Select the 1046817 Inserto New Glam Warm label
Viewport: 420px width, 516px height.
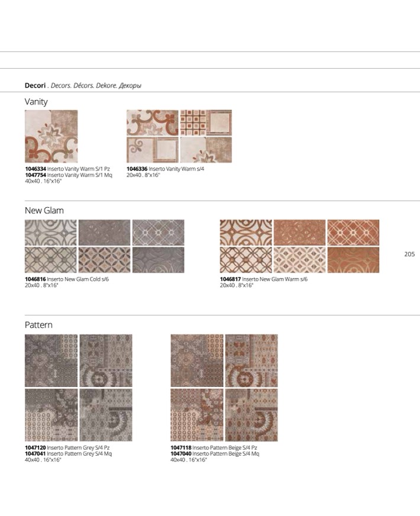(263, 279)
